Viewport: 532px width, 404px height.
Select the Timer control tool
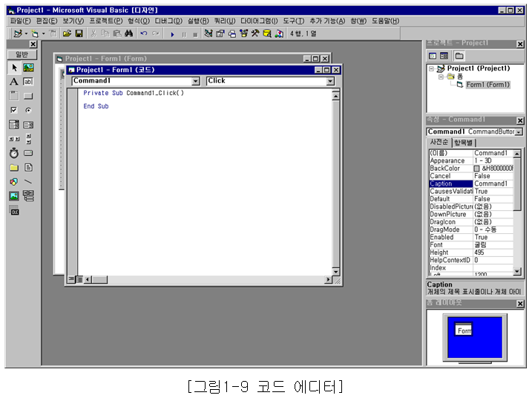pos(14,153)
